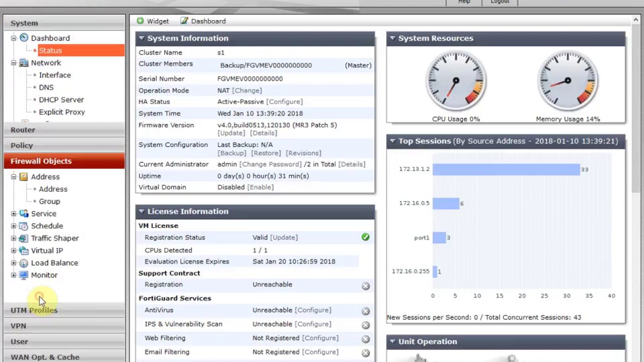Screen dimensions: 644x362
Task: Expand the Schedule tree node
Action: pyautogui.click(x=14, y=226)
